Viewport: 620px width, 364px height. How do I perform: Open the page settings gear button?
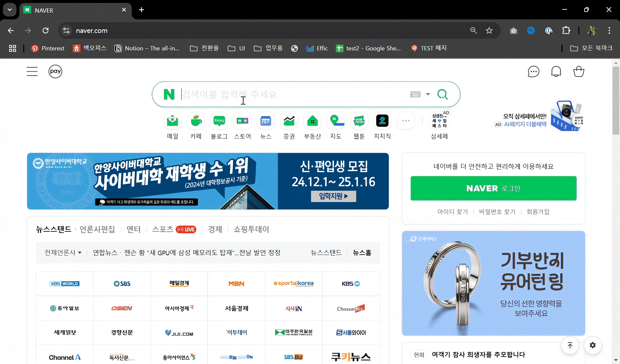(593, 345)
